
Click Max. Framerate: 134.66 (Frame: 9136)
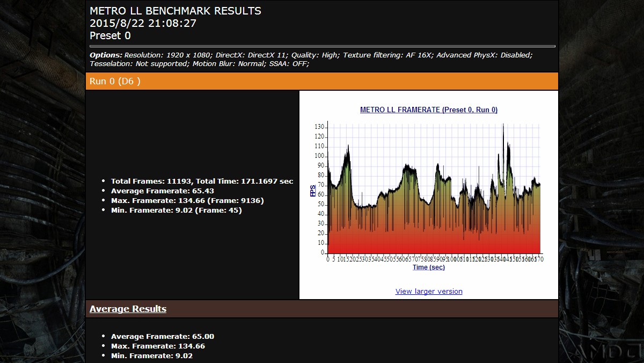click(x=187, y=200)
